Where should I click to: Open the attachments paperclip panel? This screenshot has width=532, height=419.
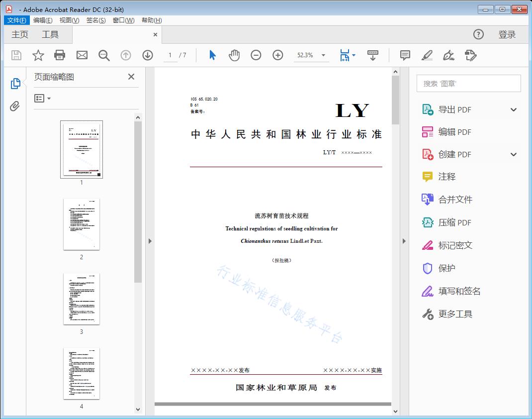coord(15,106)
